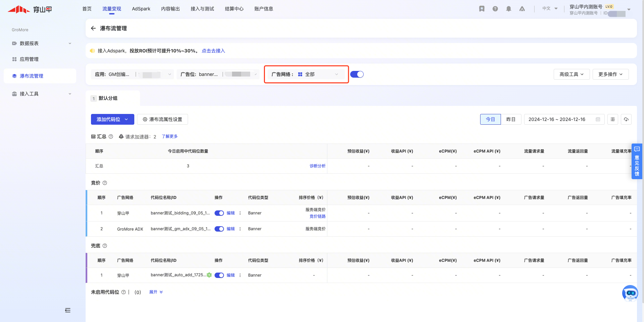Click the help question mark icon in header

[495, 9]
